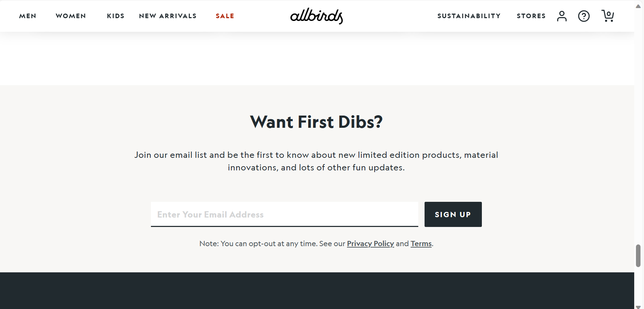Open the New Arrivals menu

coord(168,16)
